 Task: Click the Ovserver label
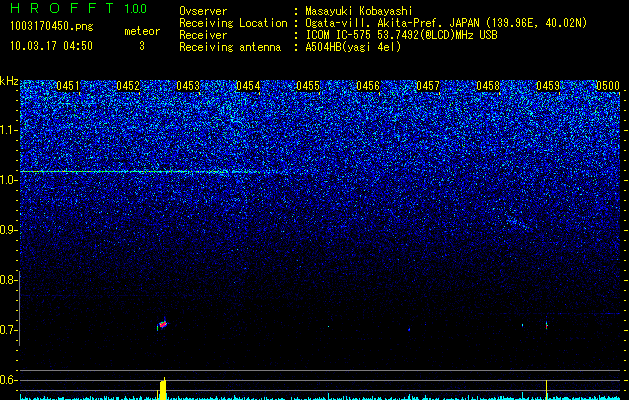203,11
